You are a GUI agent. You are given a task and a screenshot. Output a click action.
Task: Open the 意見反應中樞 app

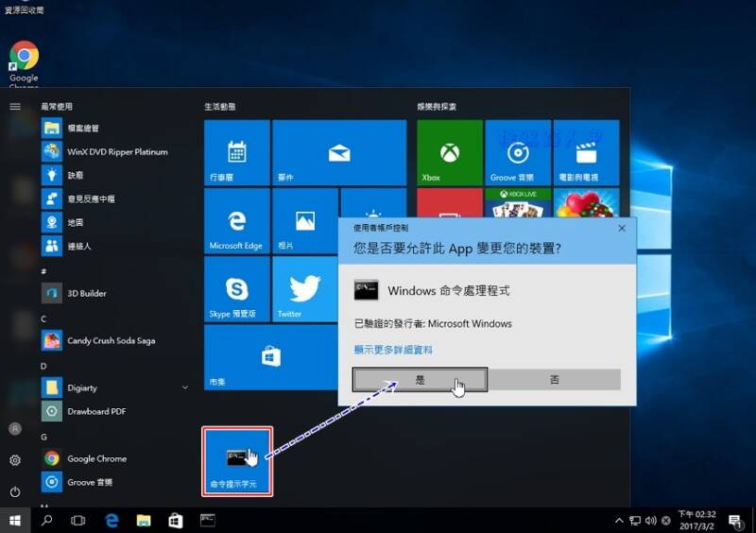(x=115, y=198)
